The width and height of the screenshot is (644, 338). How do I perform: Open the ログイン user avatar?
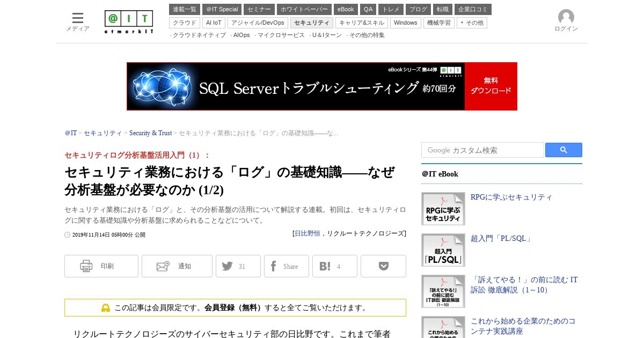click(x=566, y=21)
